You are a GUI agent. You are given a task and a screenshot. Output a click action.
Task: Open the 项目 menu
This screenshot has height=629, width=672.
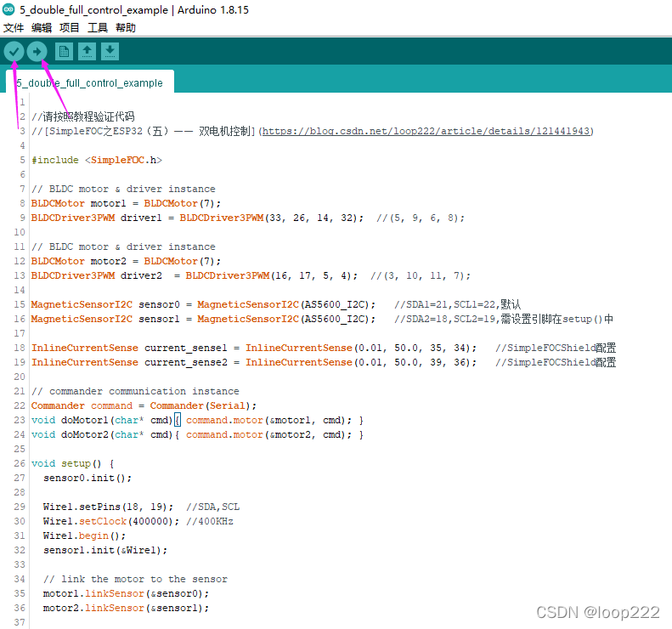tap(70, 28)
